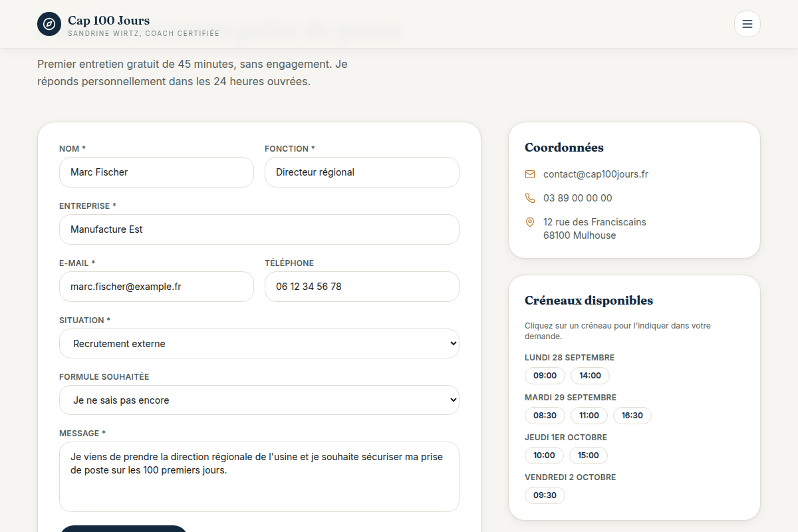Select the Monday 14:00 slot
Screen dimensions: 798x532
click(x=590, y=376)
